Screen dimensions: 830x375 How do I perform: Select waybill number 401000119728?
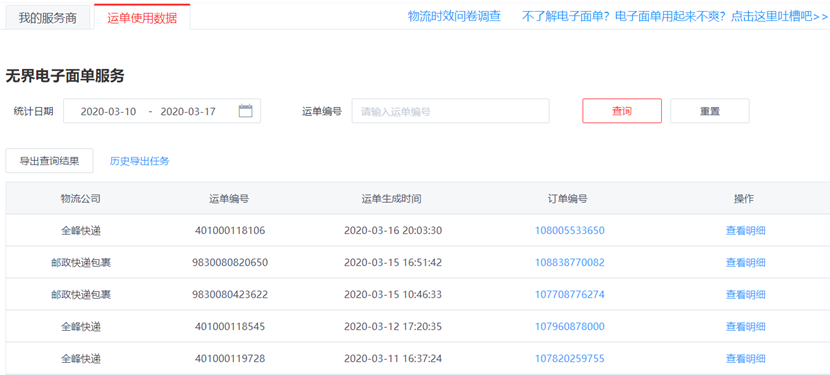point(230,359)
